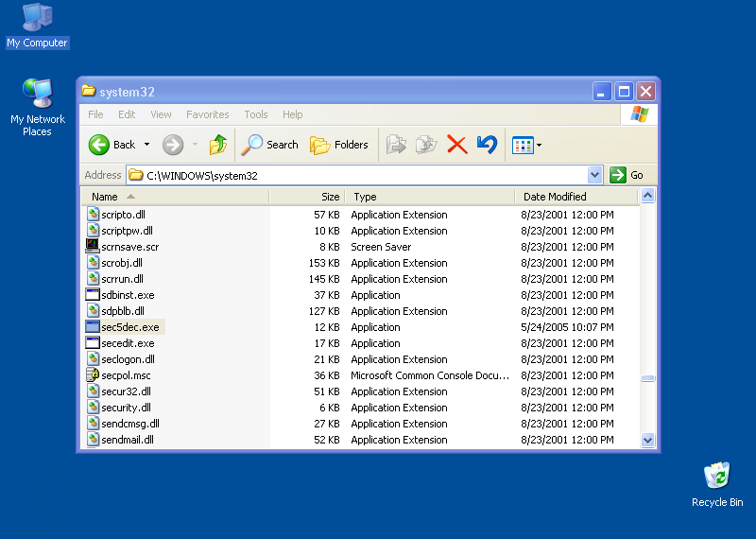Select the scrobj.dll file icon
756x539 pixels.
pos(93,263)
